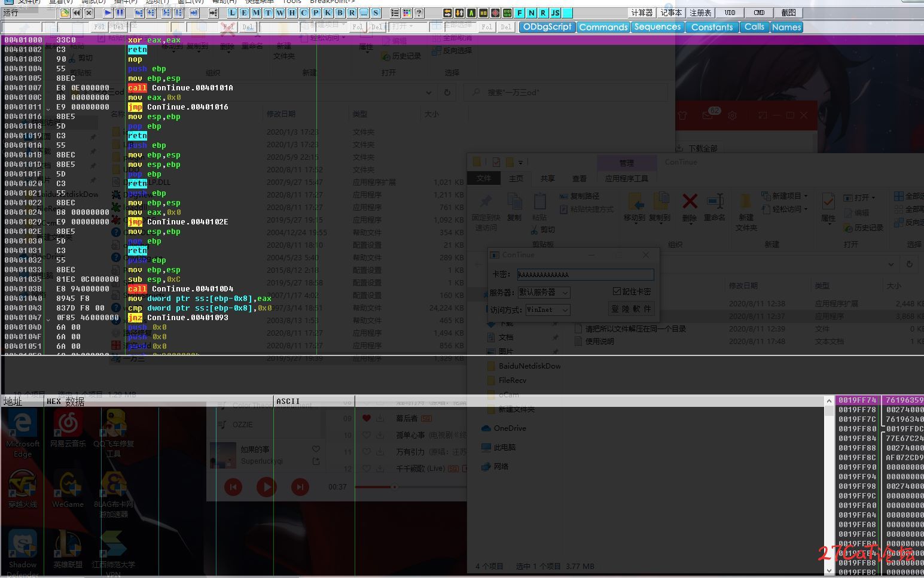Image resolution: width=924 pixels, height=578 pixels.
Task: Click the HB hardware breakpoint icon
Action: [x=483, y=13]
